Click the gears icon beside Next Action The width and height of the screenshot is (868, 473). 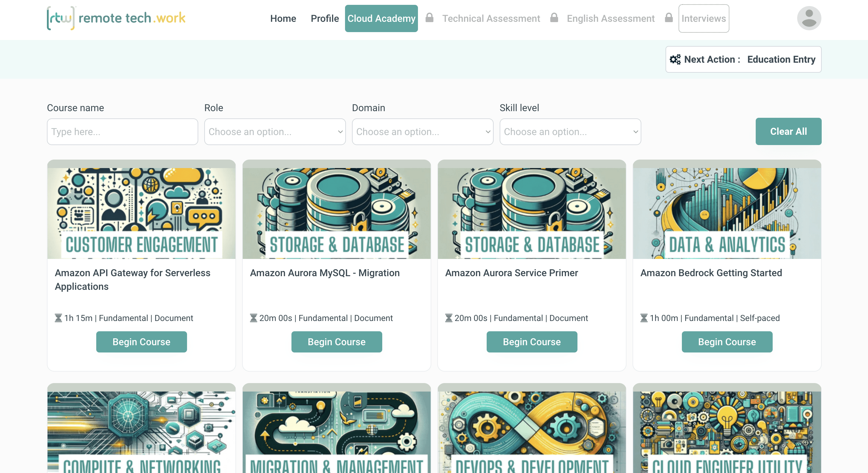click(675, 59)
